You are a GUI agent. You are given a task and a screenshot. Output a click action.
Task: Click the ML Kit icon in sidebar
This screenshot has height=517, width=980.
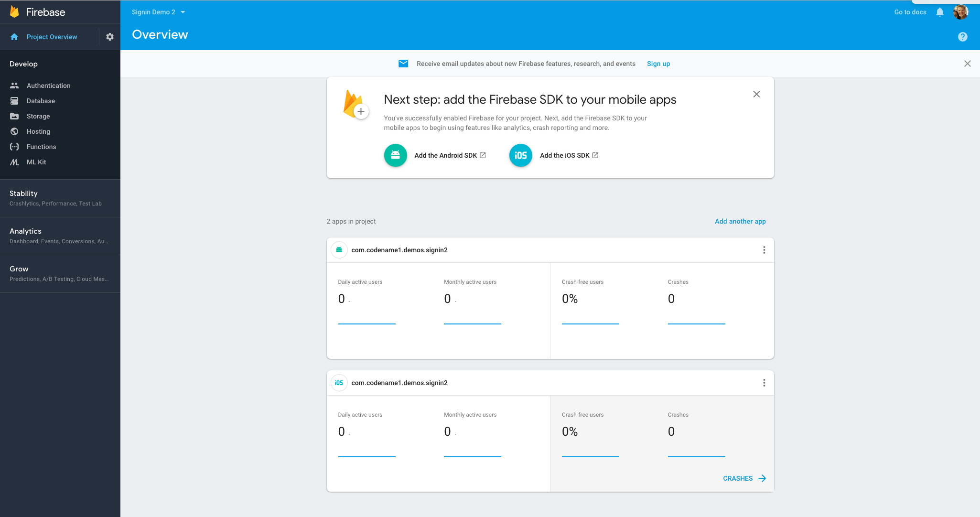pyautogui.click(x=14, y=162)
